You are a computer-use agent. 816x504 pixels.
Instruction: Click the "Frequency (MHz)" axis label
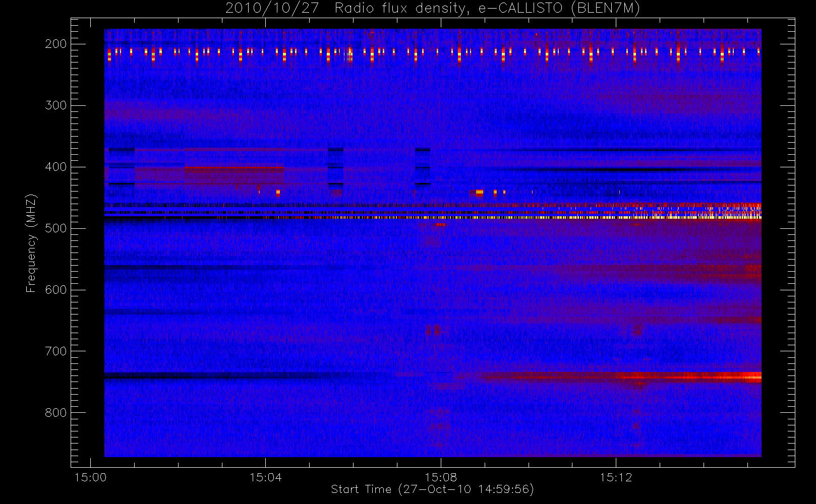pyautogui.click(x=31, y=243)
